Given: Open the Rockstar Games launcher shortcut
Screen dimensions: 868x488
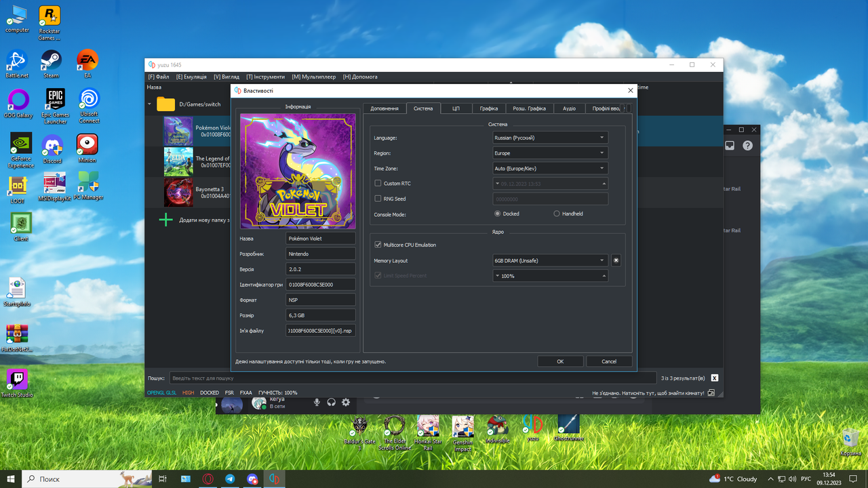Looking at the screenshot, I should [49, 23].
